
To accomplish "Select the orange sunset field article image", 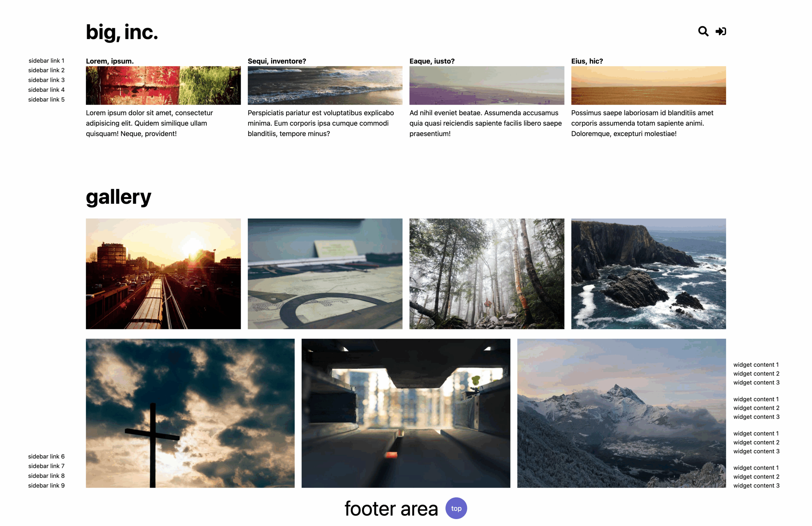I will click(x=649, y=85).
